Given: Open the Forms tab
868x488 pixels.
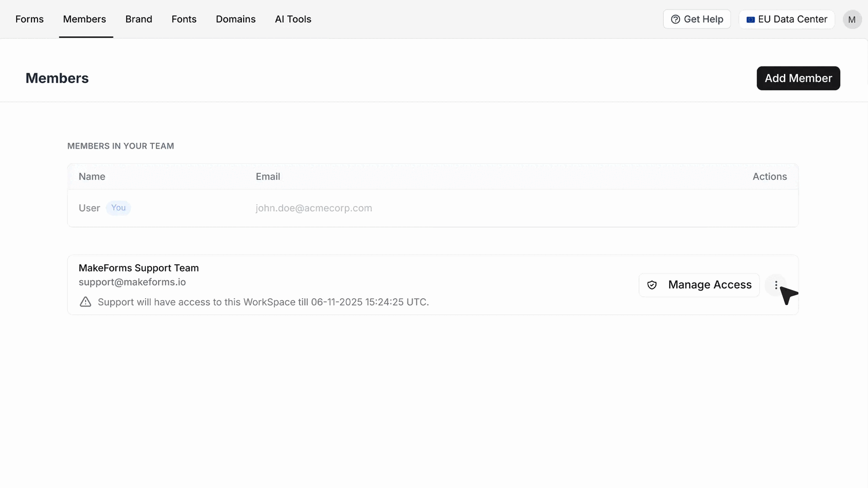Looking at the screenshot, I should click(29, 19).
